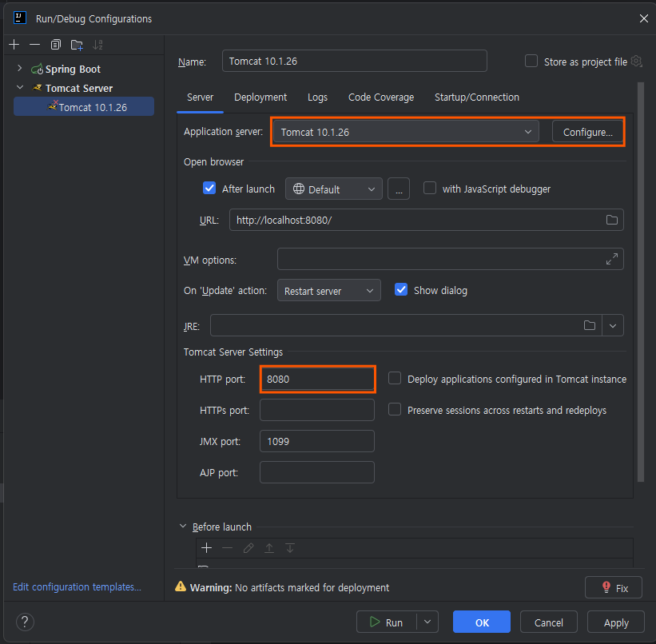Click the URL input field
The height and width of the screenshot is (644, 656).
427,220
